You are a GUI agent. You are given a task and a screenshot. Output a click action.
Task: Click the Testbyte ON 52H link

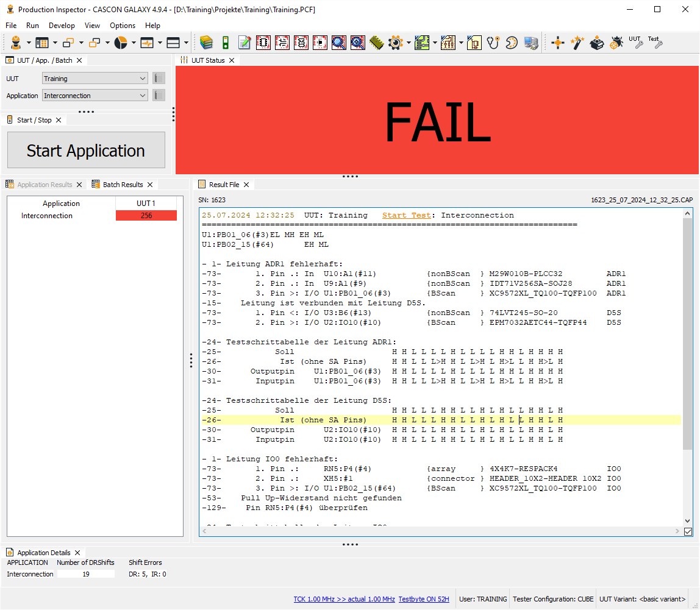424,599
